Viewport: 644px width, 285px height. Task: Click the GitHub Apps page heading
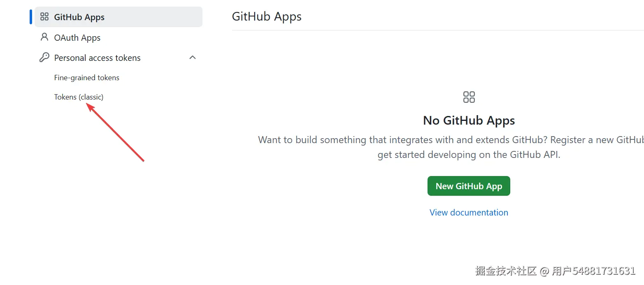[x=267, y=17]
